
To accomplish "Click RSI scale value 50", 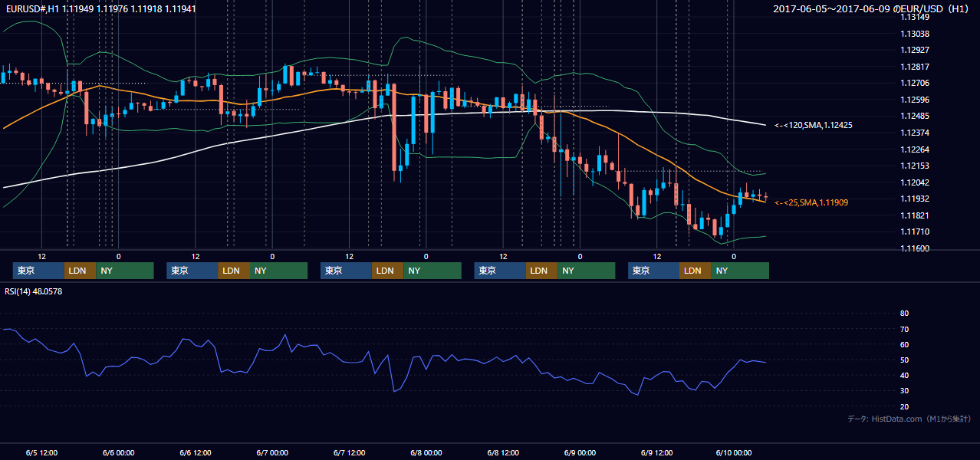I will tap(904, 360).
